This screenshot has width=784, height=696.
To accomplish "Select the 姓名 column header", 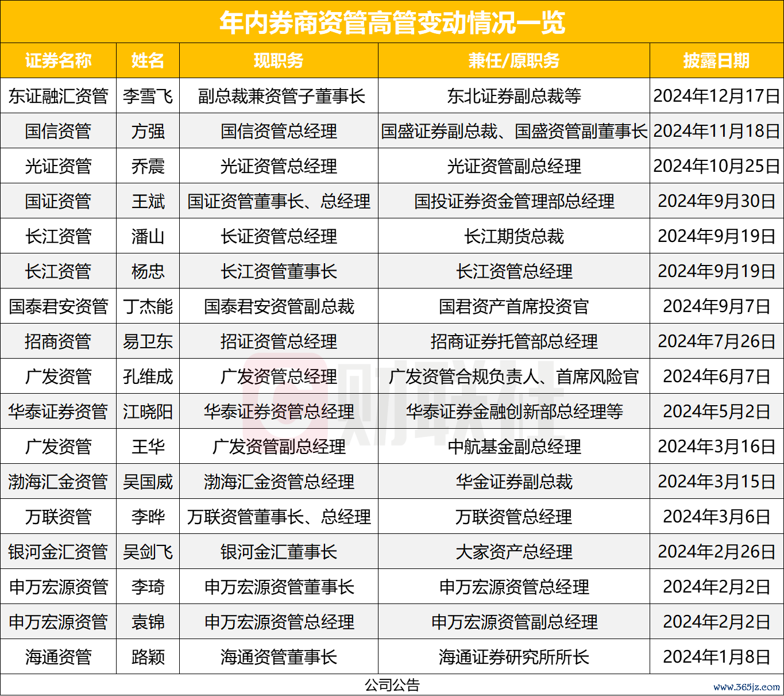I will point(148,60).
